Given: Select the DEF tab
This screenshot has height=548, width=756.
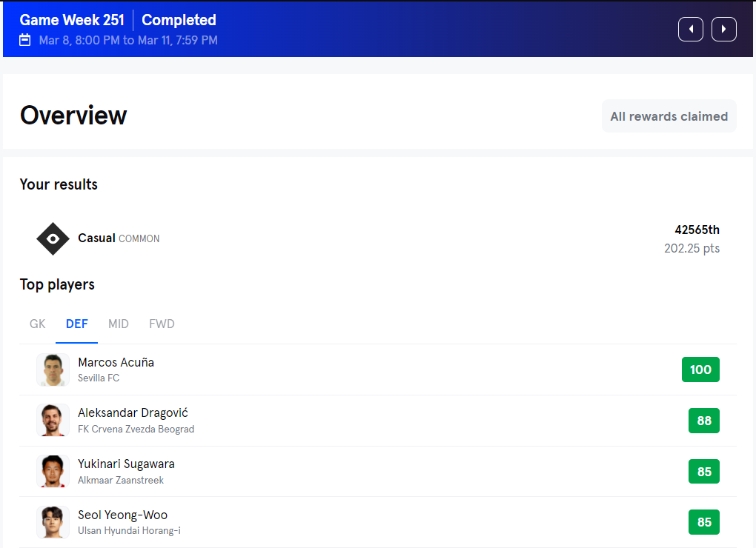Looking at the screenshot, I should point(76,324).
